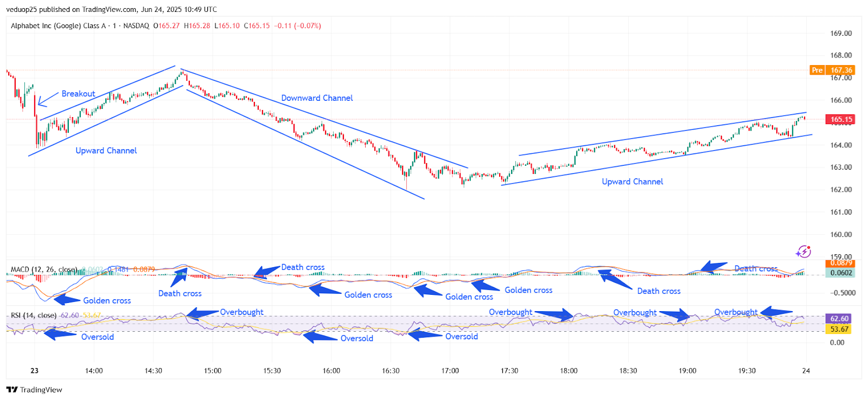
Task: Click the orange 0.0879 MACD axis tag
Action: [841, 263]
